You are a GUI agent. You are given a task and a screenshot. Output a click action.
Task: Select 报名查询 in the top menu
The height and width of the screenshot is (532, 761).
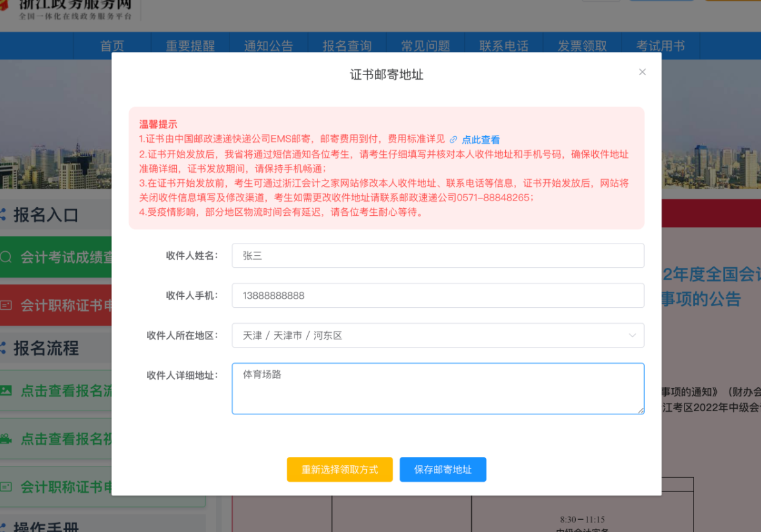pyautogui.click(x=347, y=46)
